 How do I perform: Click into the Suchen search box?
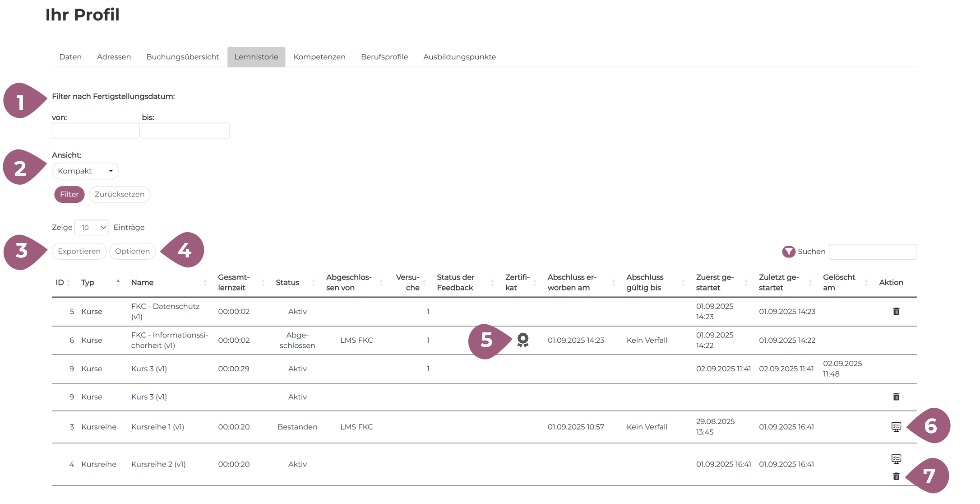tap(873, 252)
